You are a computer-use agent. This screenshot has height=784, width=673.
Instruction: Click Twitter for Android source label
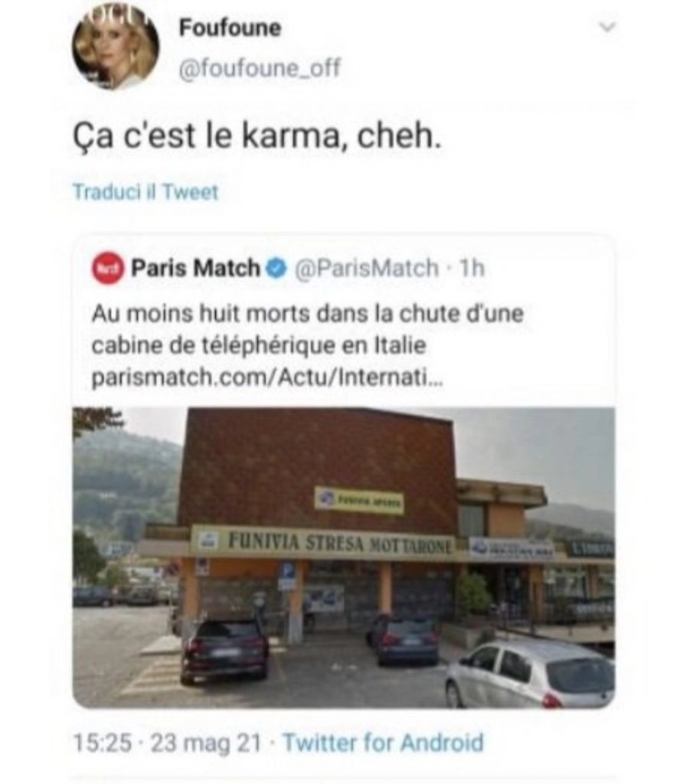[x=384, y=743]
